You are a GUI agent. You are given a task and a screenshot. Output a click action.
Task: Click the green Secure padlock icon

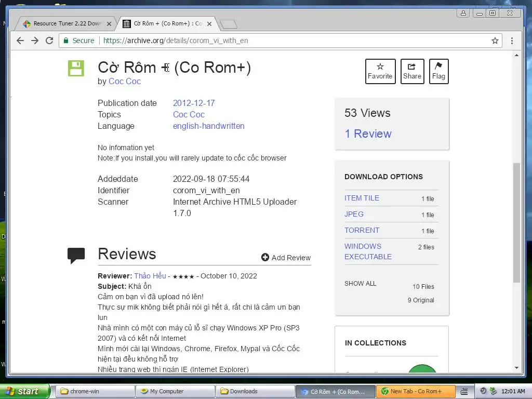point(66,41)
